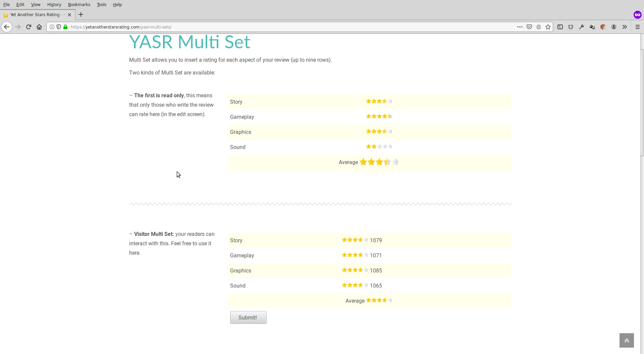
Task: Toggle the sidebar view icon
Action: pyautogui.click(x=560, y=27)
